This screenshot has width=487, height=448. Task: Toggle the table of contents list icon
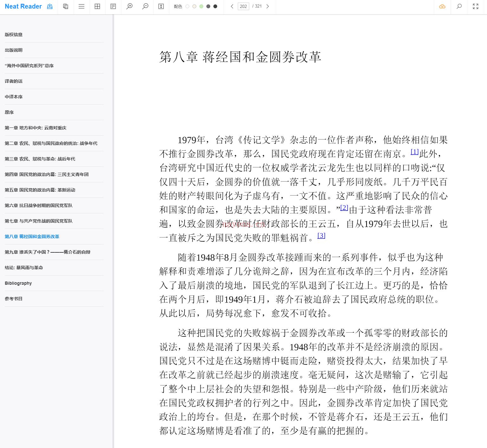coord(81,6)
